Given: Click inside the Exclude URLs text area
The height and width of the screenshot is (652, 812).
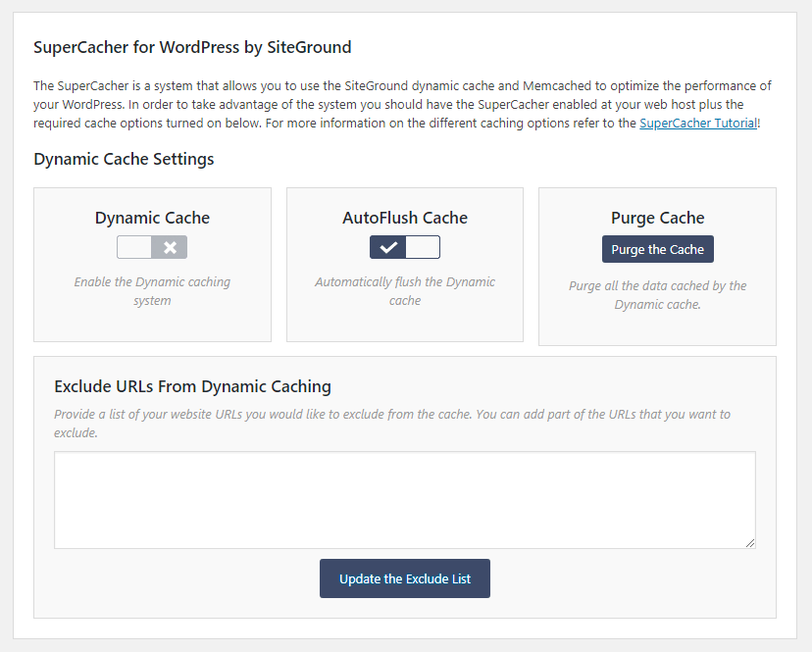Looking at the screenshot, I should coord(404,499).
